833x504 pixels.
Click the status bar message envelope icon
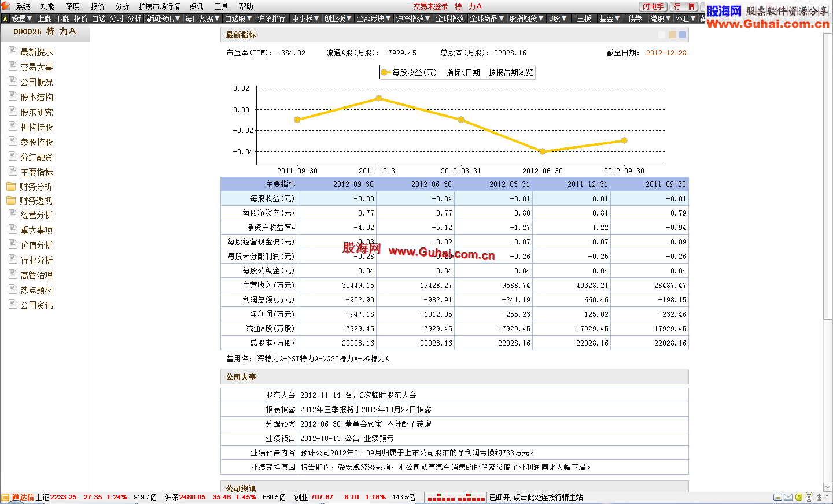pos(788,497)
